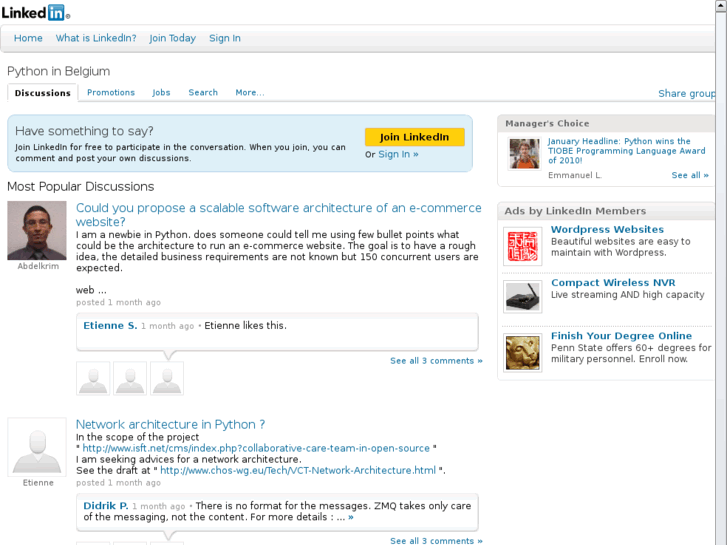Open the Compact Wireless NVR ad title
This screenshot has height=545, width=727.
(x=613, y=282)
